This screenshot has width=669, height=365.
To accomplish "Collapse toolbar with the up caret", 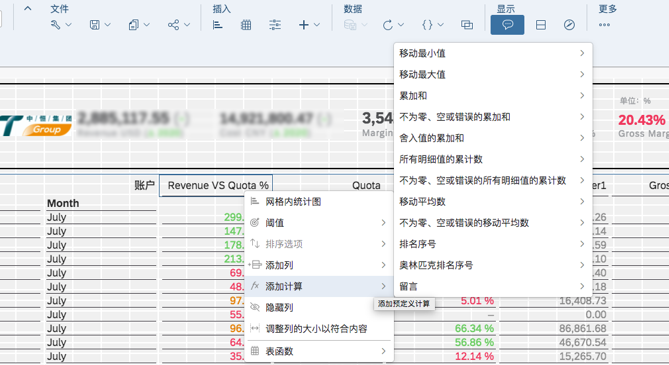I will (28, 8).
